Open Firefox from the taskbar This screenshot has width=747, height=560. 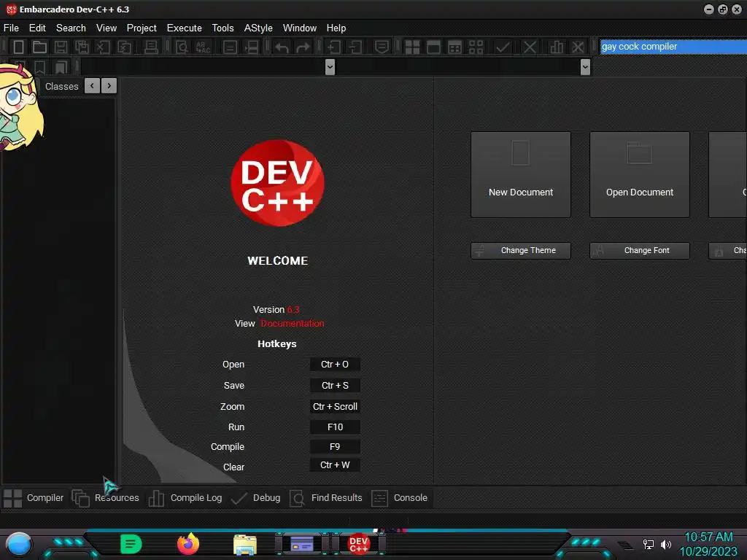pos(188,544)
